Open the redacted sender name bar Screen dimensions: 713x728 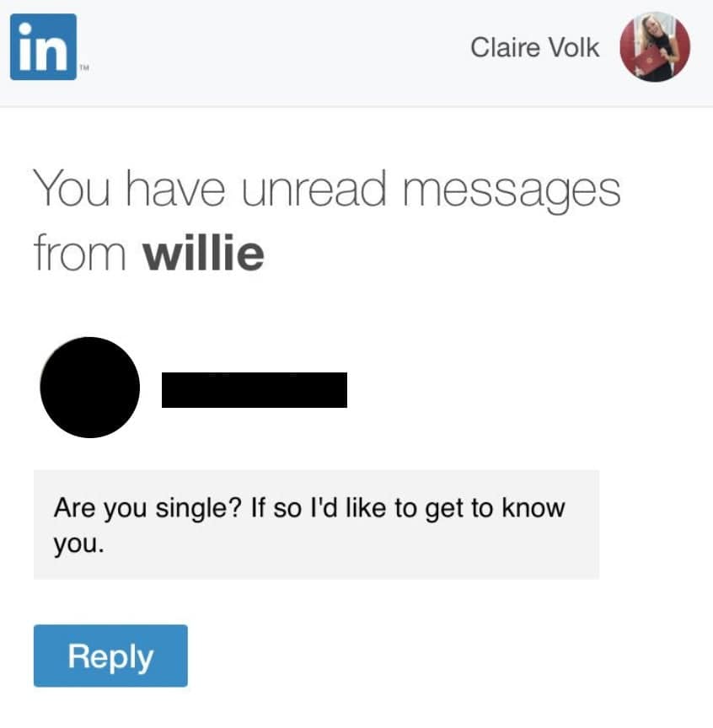255,390
